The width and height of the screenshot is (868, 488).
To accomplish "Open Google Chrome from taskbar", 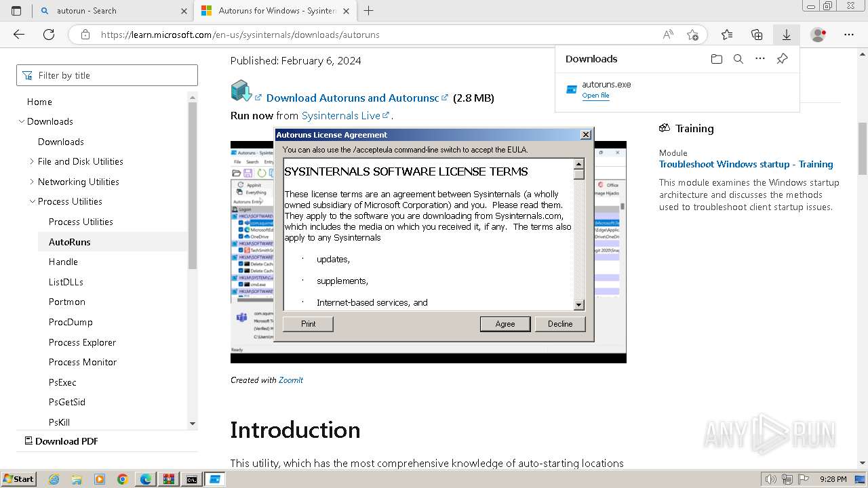I will [122, 479].
